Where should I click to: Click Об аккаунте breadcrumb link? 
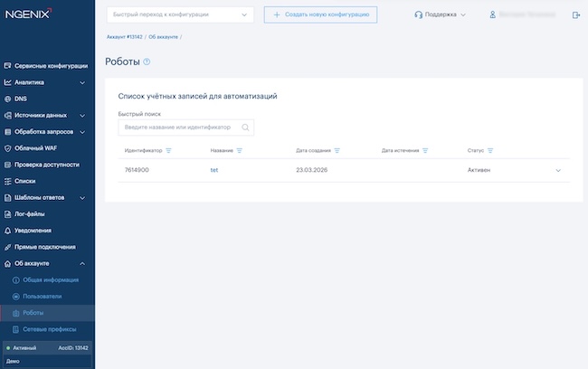[x=163, y=37]
